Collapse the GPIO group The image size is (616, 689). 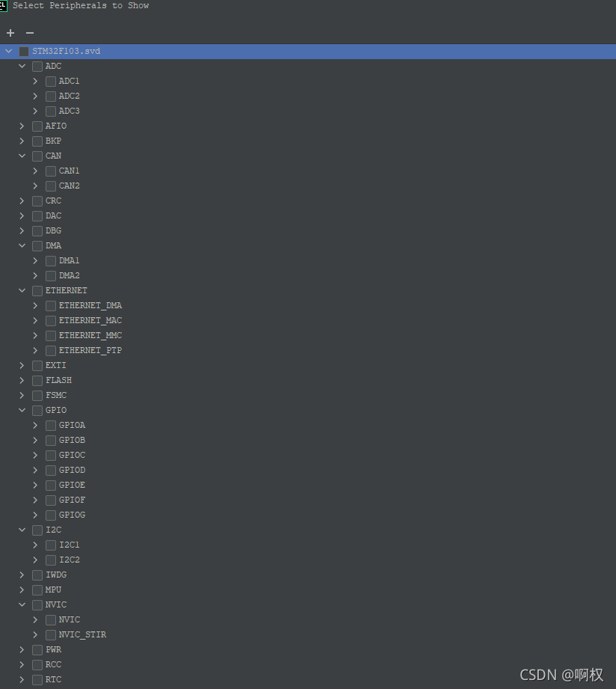point(22,410)
